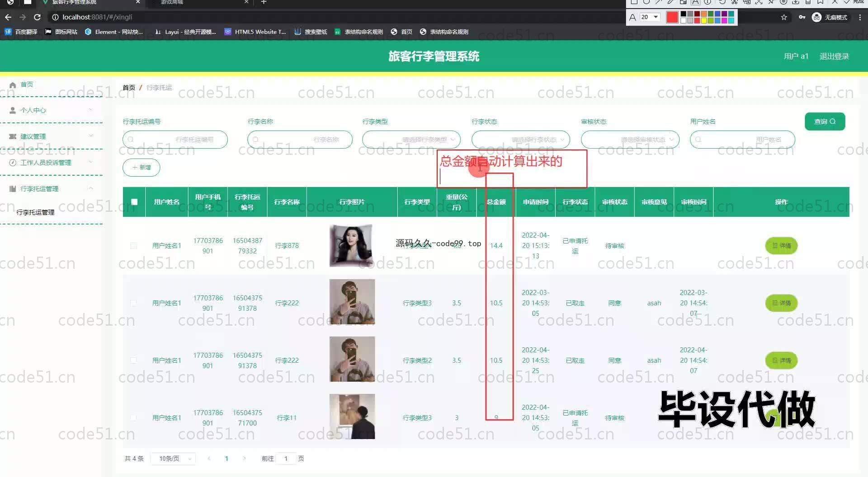
Task: Click the 前往 page number input box
Action: [x=286, y=458]
